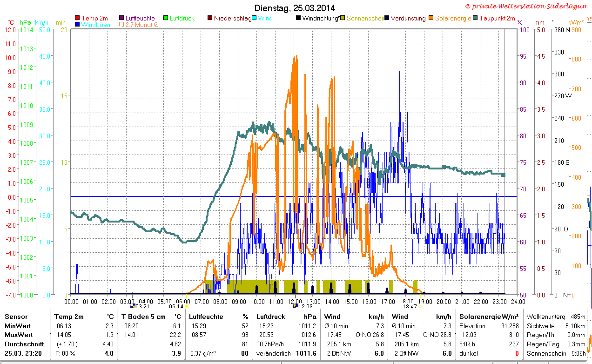Click the cyan Wind legend square

[x=255, y=18]
